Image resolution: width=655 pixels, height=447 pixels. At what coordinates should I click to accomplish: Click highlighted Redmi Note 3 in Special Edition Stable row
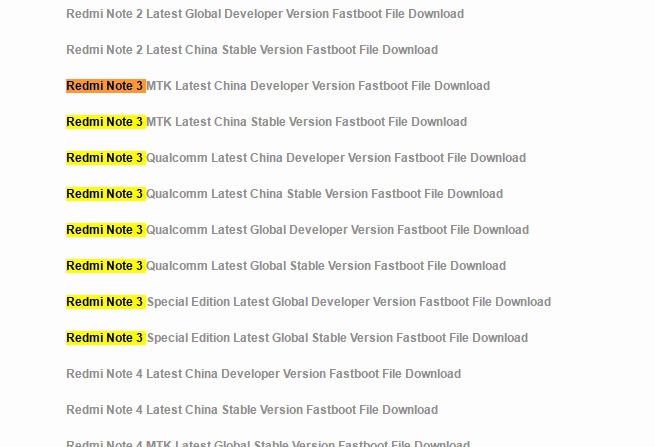(106, 338)
